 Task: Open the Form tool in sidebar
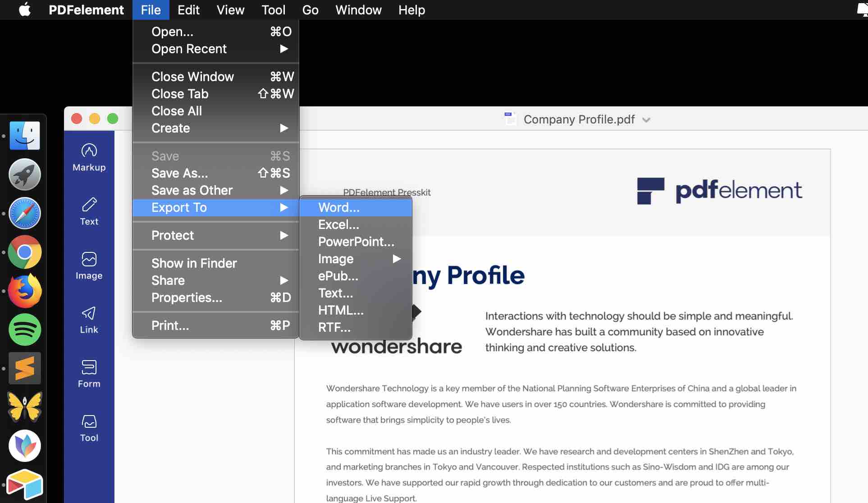coord(89,374)
